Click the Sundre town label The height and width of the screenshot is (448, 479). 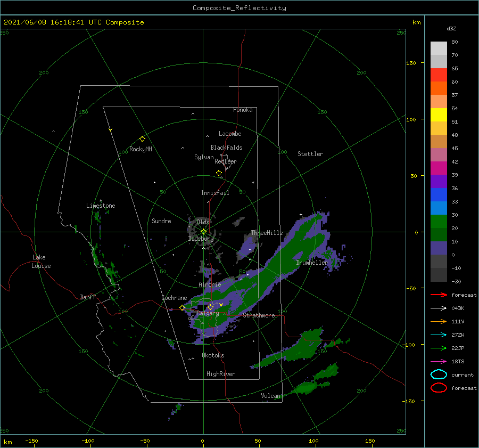click(161, 221)
